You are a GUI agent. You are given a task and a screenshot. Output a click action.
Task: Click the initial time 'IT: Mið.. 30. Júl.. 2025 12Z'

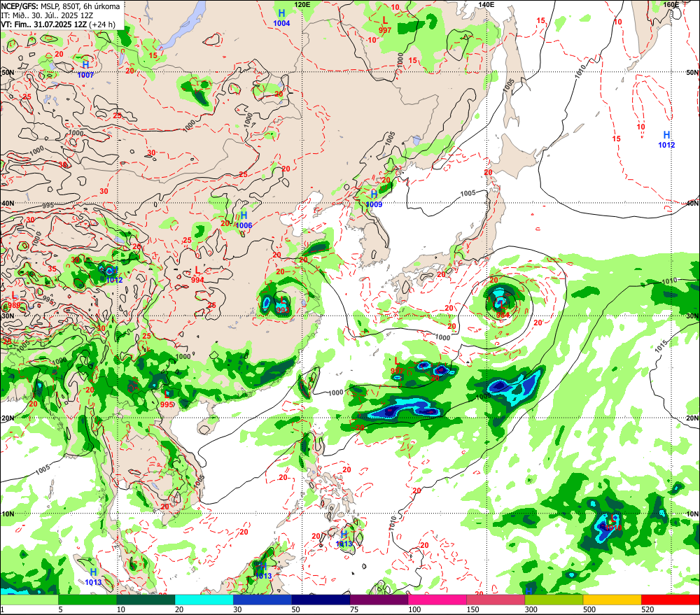click(x=47, y=15)
